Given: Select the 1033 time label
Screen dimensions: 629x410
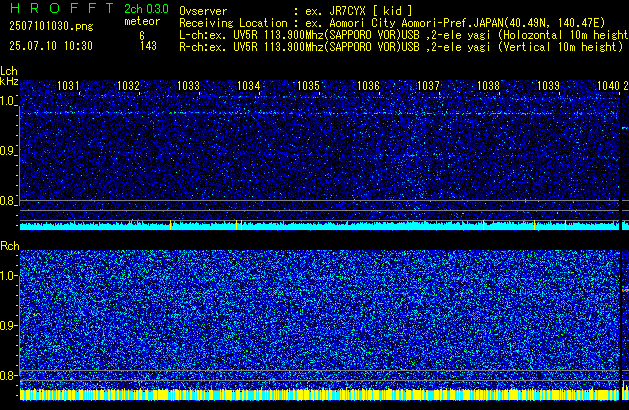Looking at the screenshot, I should (x=188, y=86).
